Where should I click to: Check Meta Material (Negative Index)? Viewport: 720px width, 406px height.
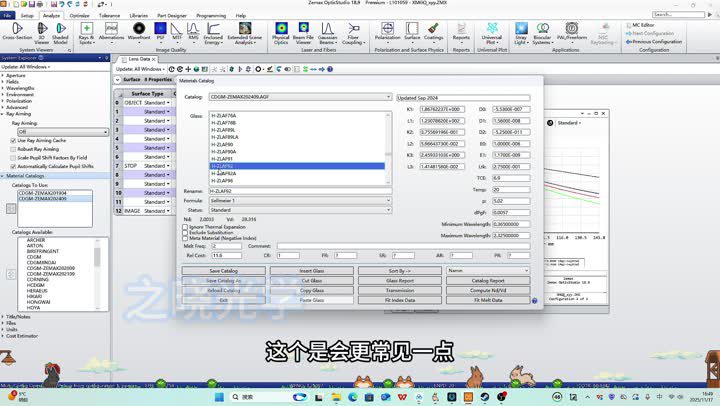185,238
